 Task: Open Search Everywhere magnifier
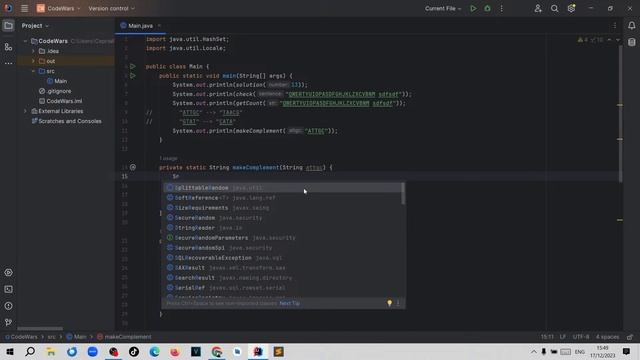(554, 8)
